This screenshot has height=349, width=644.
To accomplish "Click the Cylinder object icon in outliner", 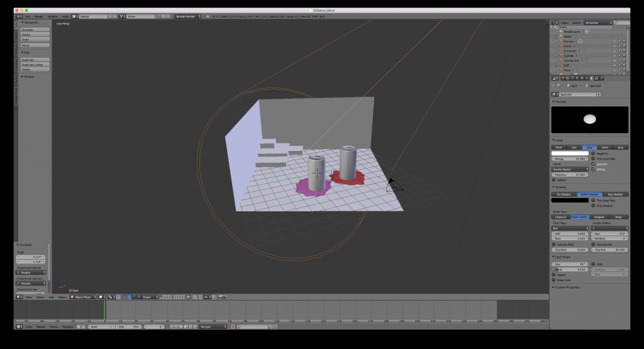I will point(560,55).
